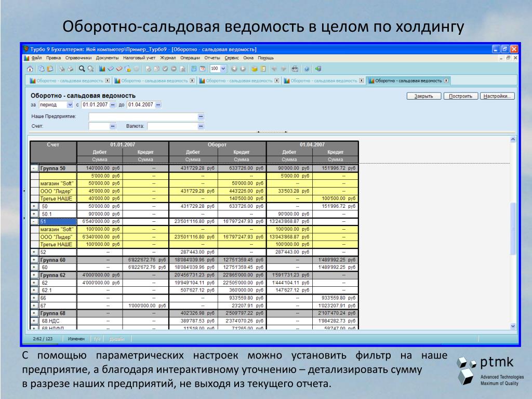Viewport: 532px width, 399px height.
Task: Expand account 67 row
Action: pyautogui.click(x=34, y=305)
